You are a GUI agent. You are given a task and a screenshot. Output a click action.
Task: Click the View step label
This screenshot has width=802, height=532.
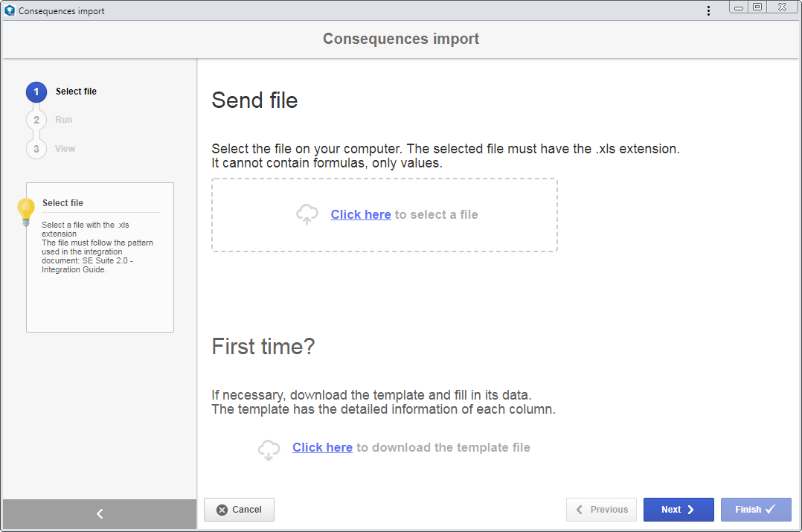coord(65,148)
